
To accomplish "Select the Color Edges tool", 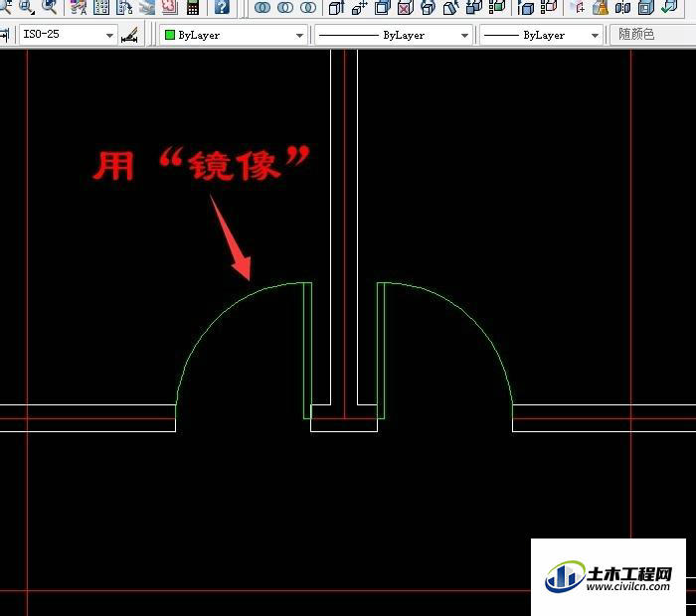I will 549,7.
